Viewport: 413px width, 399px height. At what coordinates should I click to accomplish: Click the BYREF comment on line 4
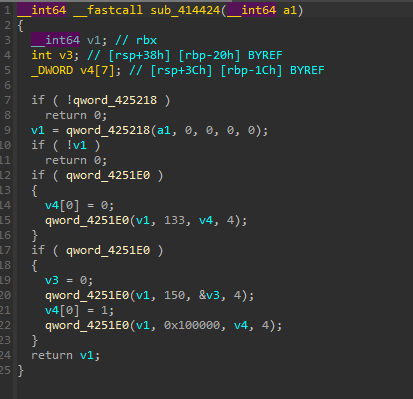pyautogui.click(x=265, y=55)
